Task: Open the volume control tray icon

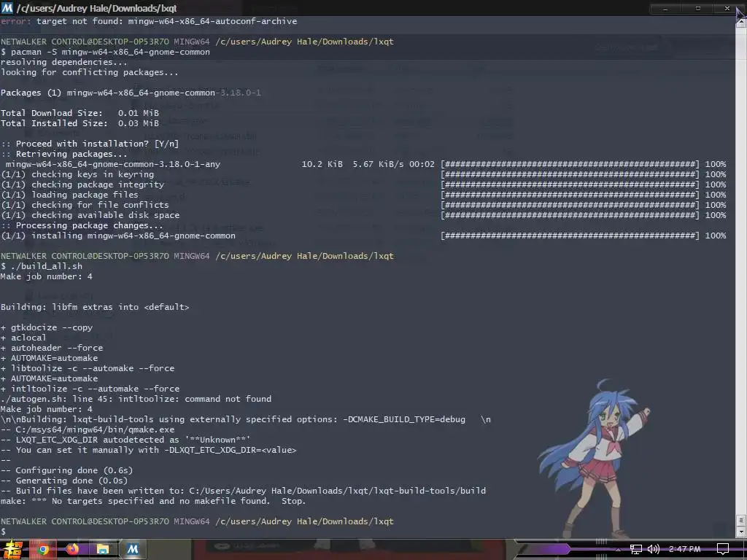Action: [654, 549]
